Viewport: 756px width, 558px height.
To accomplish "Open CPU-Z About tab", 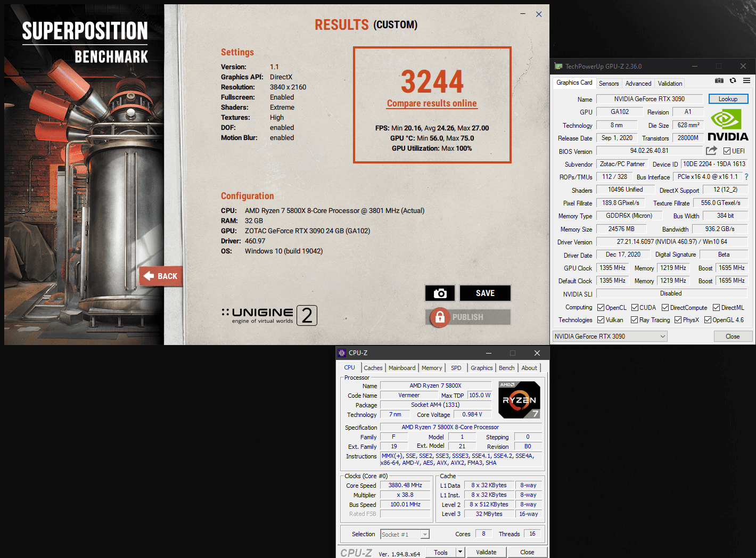I will coord(529,368).
